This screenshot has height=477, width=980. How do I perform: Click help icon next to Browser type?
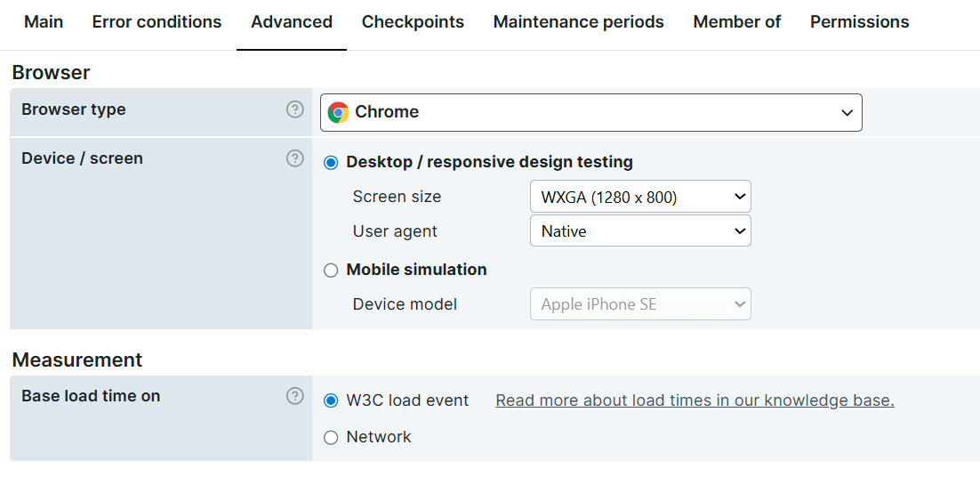(x=295, y=109)
